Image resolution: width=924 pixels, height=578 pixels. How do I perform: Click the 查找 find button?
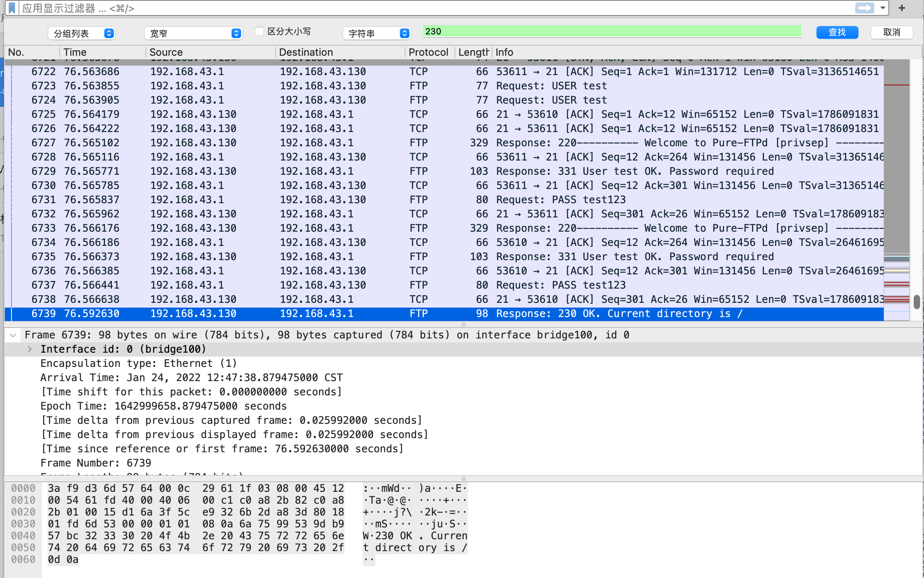click(x=837, y=32)
